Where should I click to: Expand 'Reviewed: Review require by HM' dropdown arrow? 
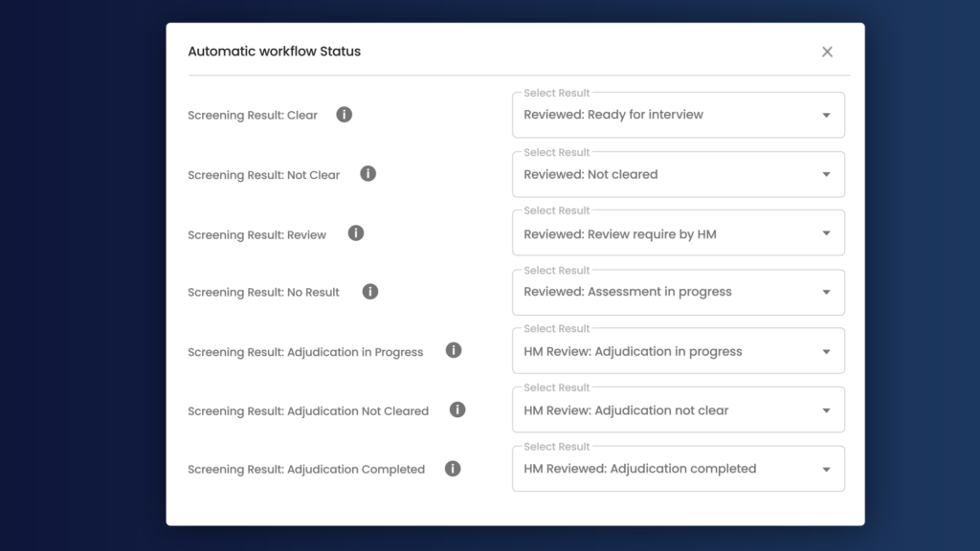click(x=826, y=233)
